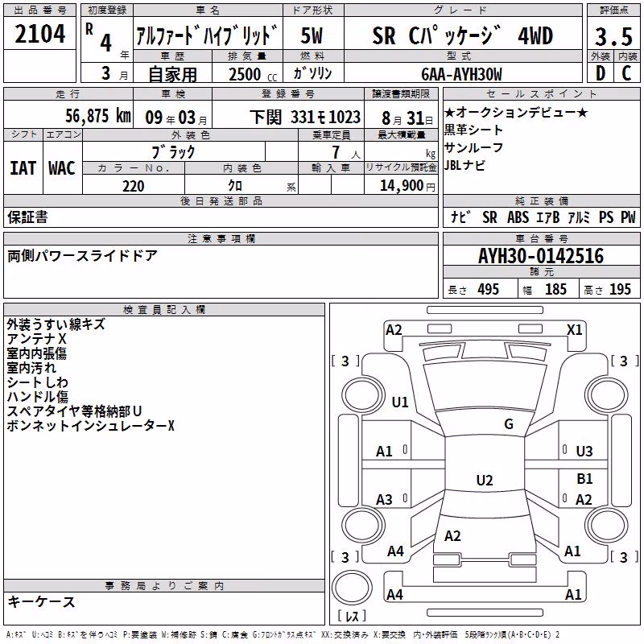Click the exterior grade D cell
The width and height of the screenshot is (644, 644).
click(x=601, y=73)
